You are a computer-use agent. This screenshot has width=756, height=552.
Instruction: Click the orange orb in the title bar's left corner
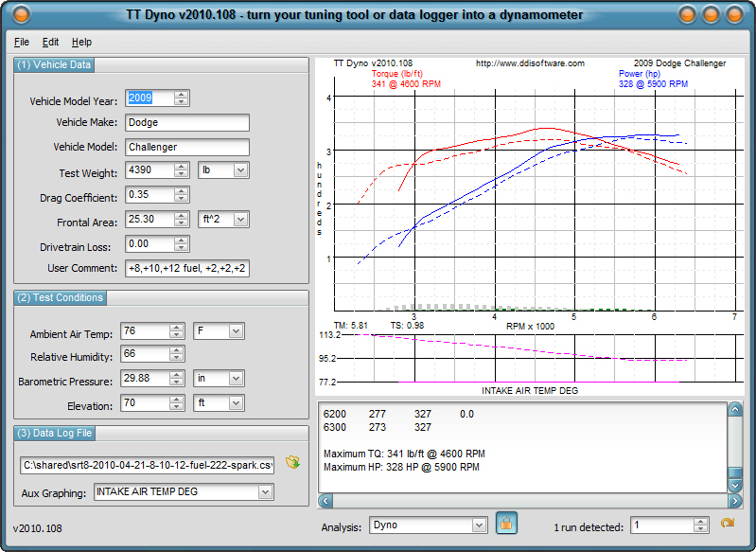21,14
